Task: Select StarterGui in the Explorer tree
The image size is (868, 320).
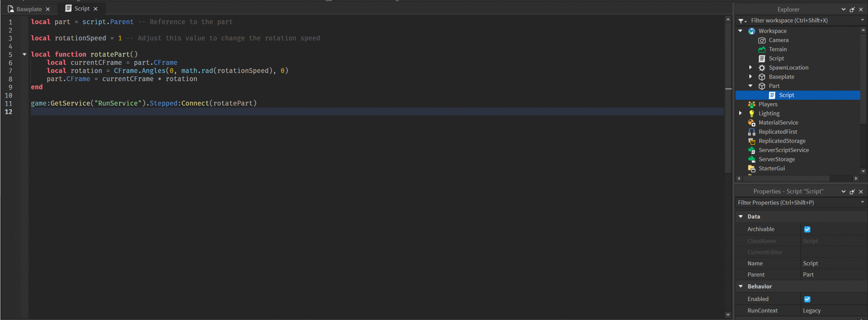Action: pyautogui.click(x=771, y=168)
